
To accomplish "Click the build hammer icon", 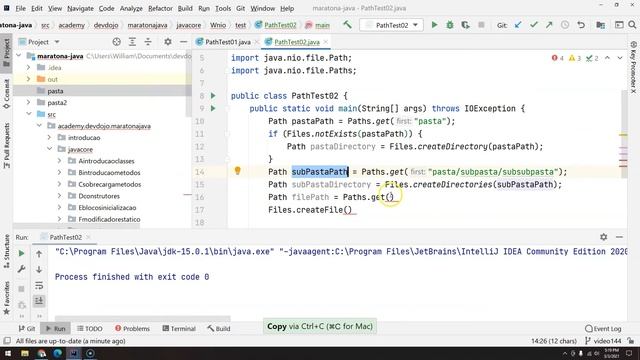I will (x=347, y=25).
